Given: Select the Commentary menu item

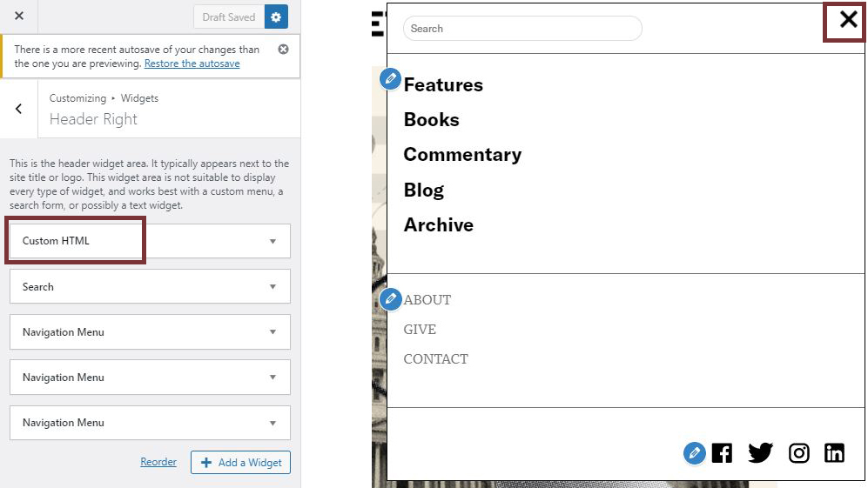Looking at the screenshot, I should [461, 155].
